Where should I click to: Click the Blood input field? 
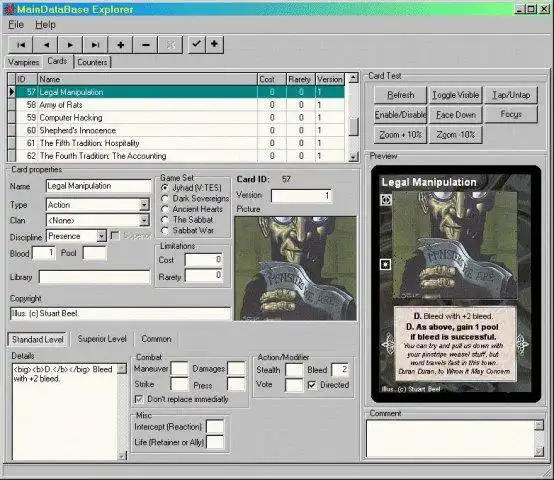click(x=44, y=253)
